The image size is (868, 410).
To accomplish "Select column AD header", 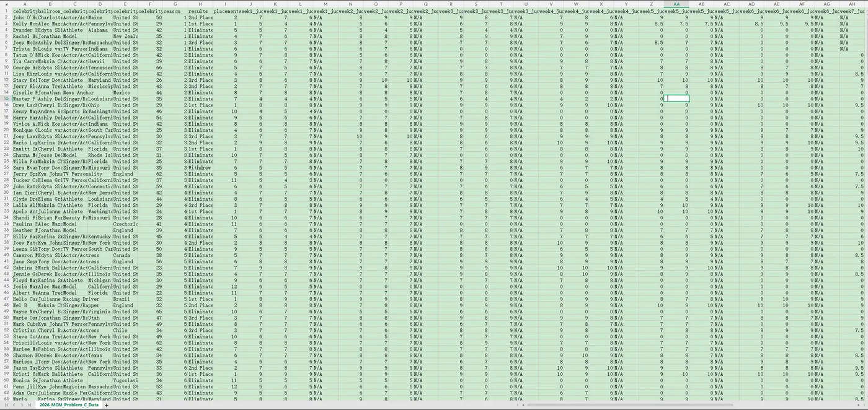I will pos(751,4).
